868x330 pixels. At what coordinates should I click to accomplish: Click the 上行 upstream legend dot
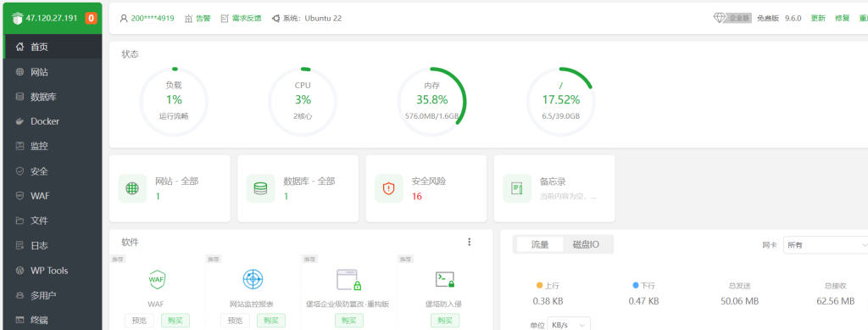pos(540,286)
